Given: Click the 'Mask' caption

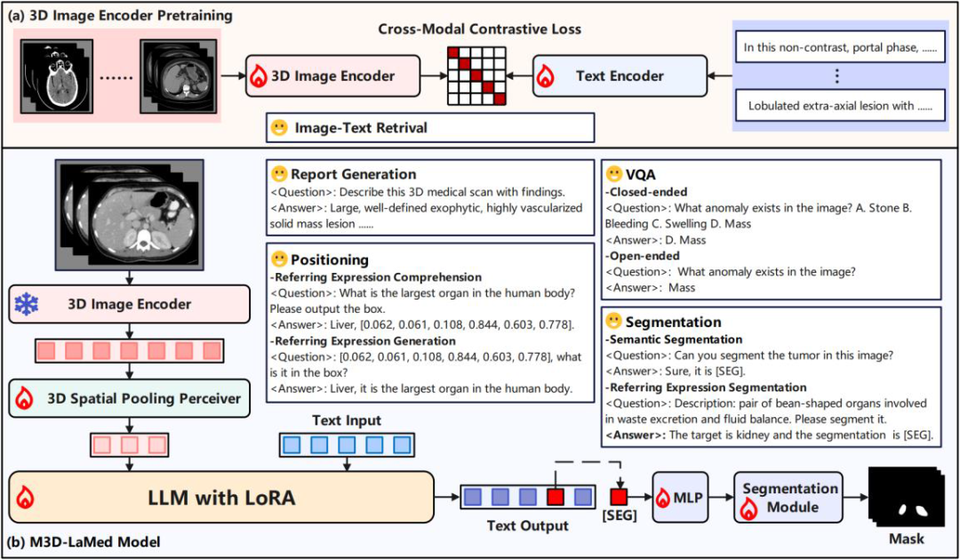Looking at the screenshot, I should coord(907,540).
